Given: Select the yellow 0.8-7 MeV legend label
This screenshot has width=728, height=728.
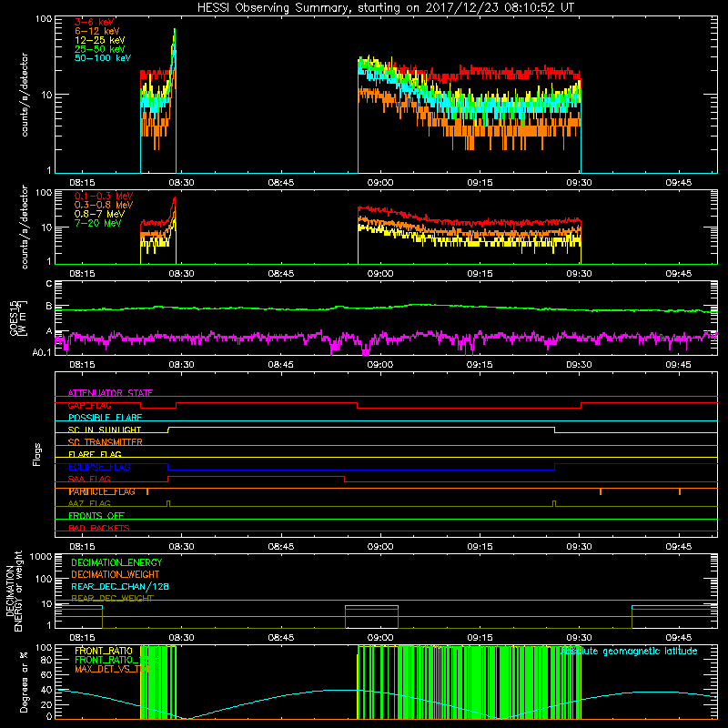Looking at the screenshot, I should point(99,214).
